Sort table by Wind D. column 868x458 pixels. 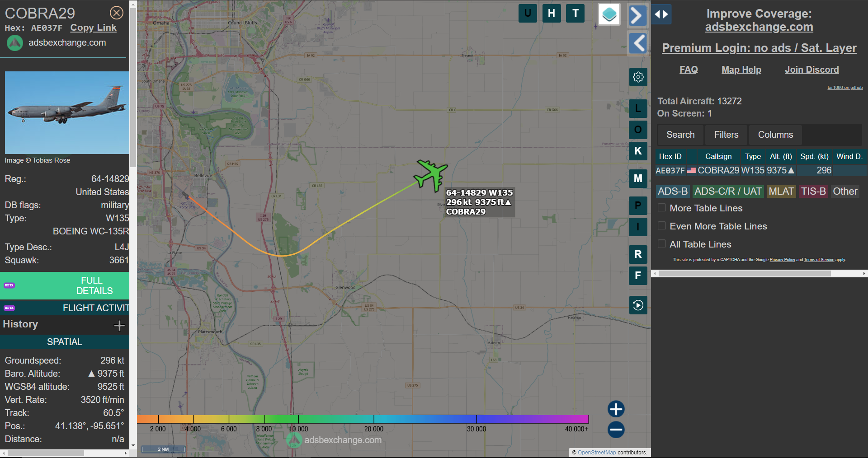[x=849, y=156]
